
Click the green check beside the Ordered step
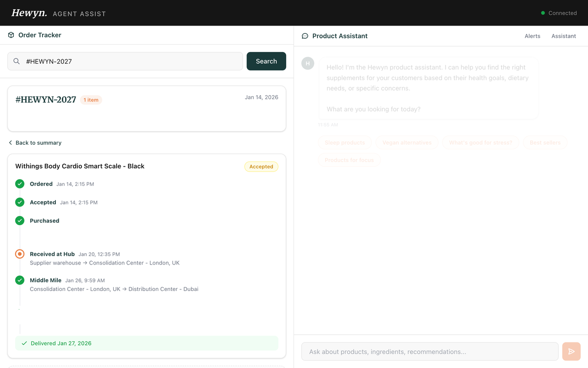[x=20, y=184]
